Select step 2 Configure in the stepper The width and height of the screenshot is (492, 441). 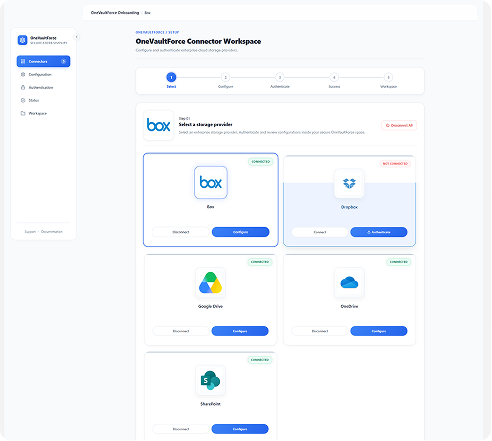(x=225, y=77)
